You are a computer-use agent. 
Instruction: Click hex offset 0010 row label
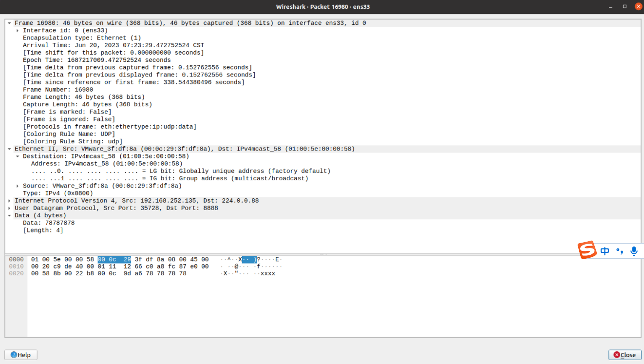16,267
